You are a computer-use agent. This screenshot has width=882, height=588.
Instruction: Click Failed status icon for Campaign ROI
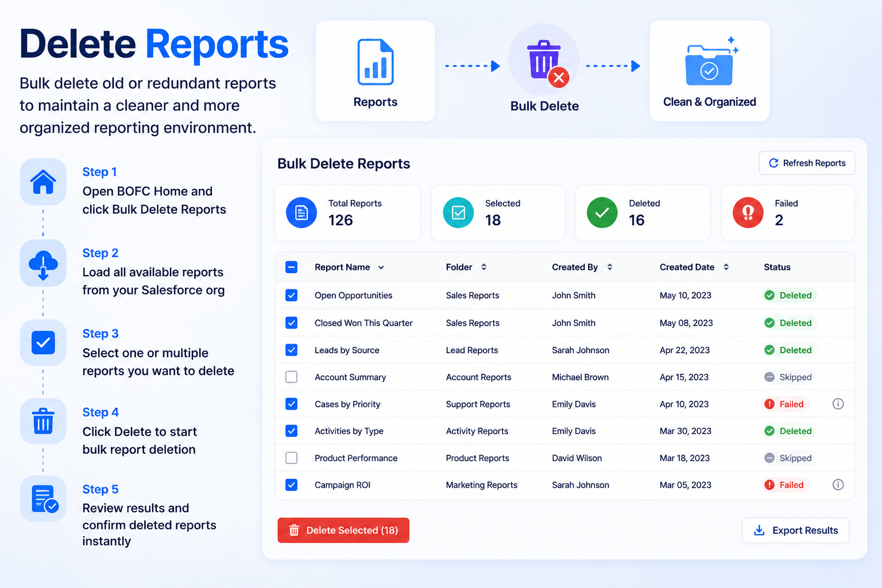point(769,485)
